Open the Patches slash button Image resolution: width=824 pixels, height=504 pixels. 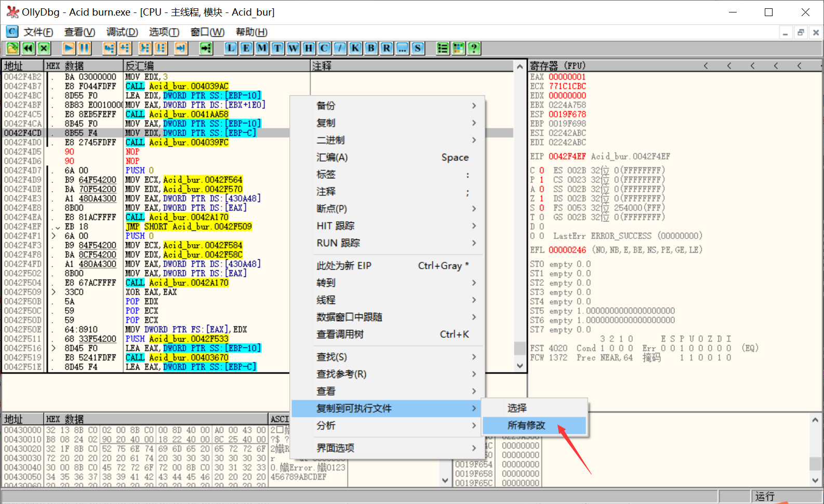coord(340,48)
